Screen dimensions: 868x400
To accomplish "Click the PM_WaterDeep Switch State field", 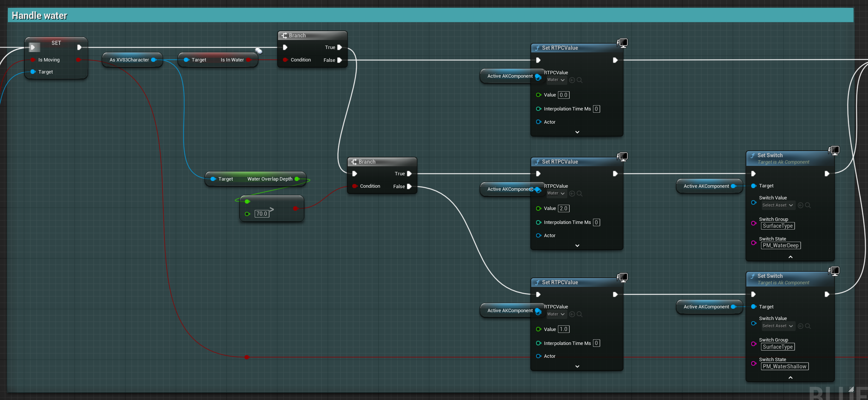I will [781, 245].
